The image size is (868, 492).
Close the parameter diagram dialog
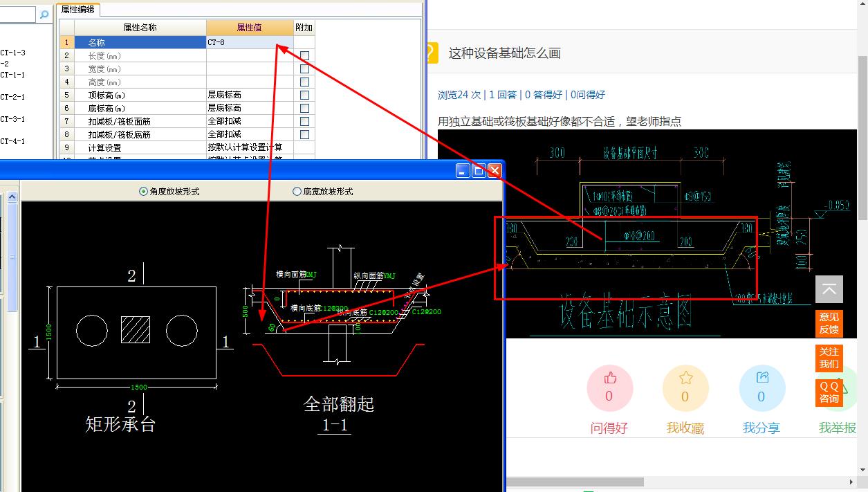[x=495, y=170]
